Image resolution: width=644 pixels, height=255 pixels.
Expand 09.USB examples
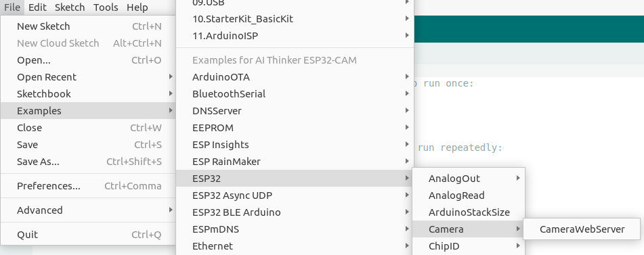(x=295, y=3)
